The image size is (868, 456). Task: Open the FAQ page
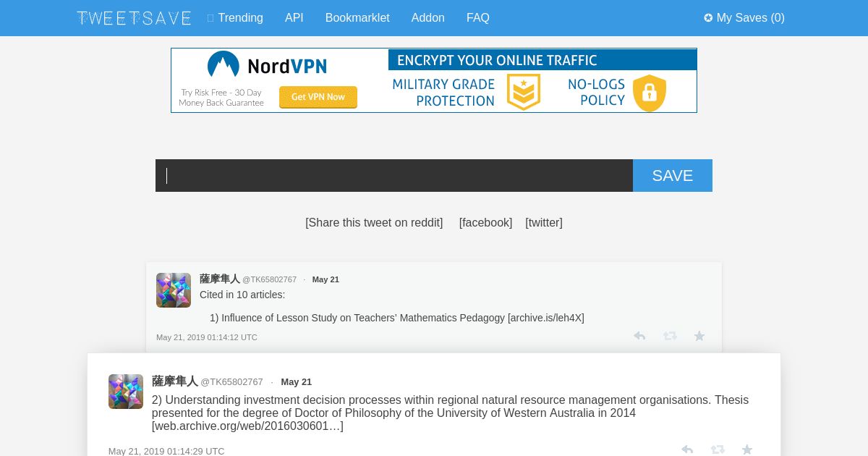[478, 18]
